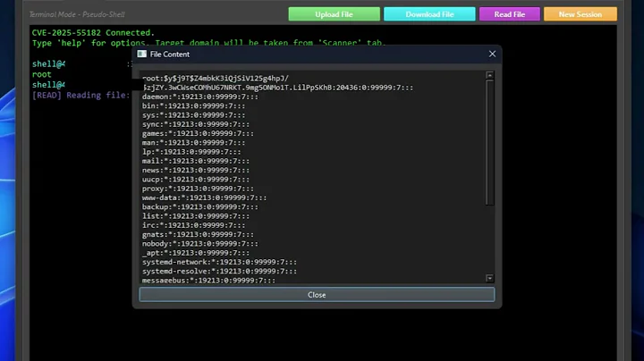Select the systemd-resolve entry line

(219, 271)
